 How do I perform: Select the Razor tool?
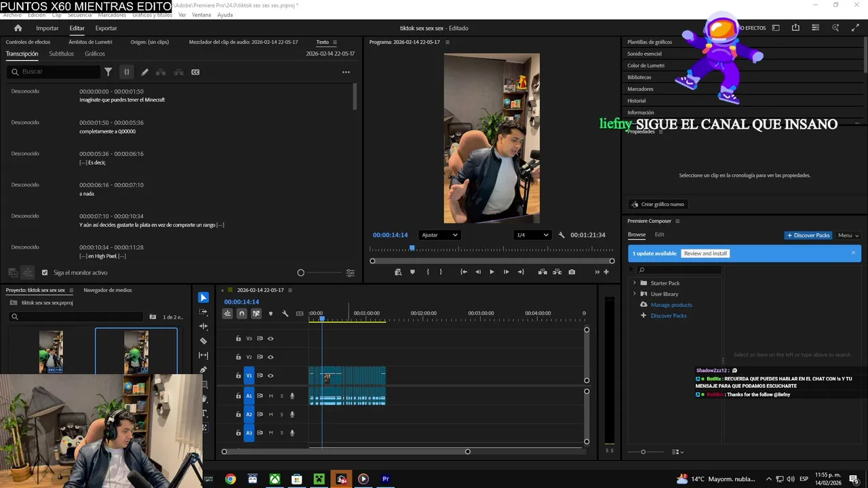pos(203,341)
